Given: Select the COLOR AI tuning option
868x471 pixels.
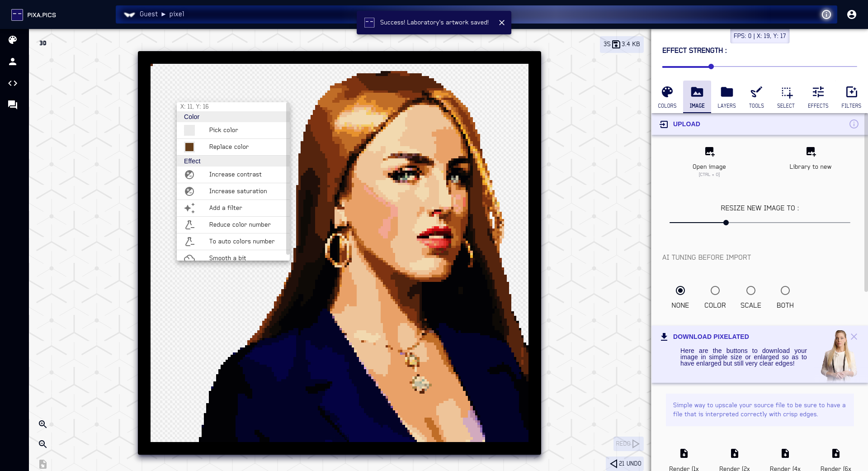Looking at the screenshot, I should (x=715, y=290).
